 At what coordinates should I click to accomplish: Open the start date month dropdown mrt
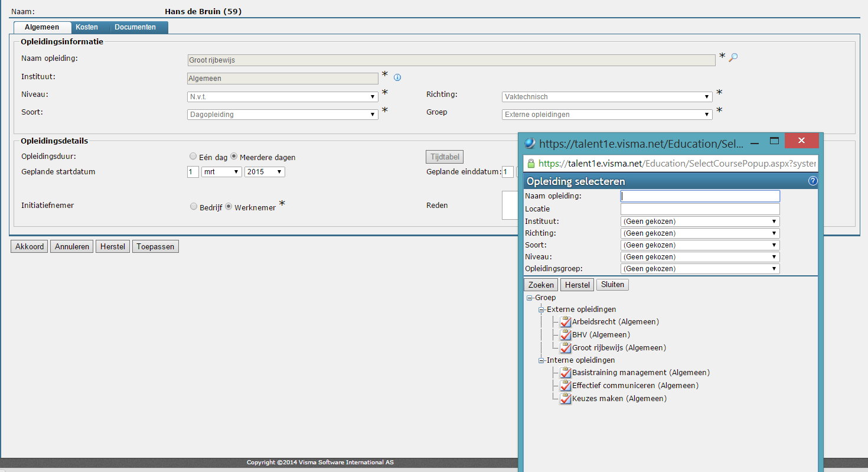(x=222, y=172)
